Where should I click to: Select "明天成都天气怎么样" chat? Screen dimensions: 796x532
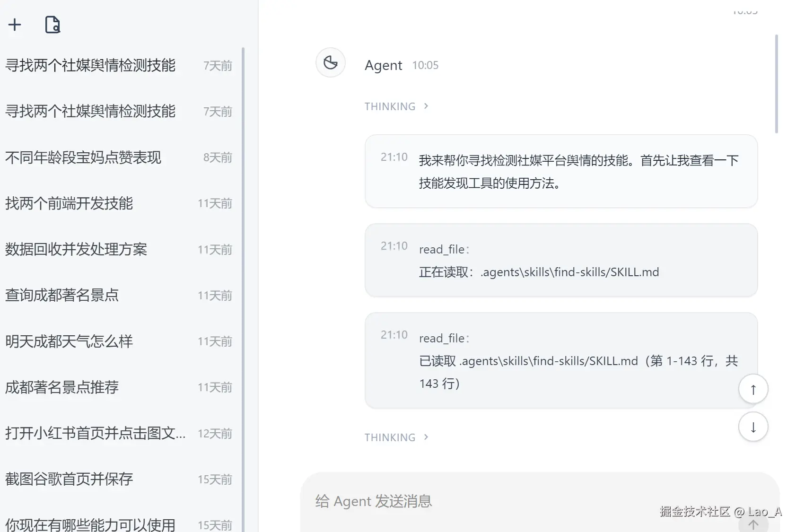pyautogui.click(x=118, y=341)
